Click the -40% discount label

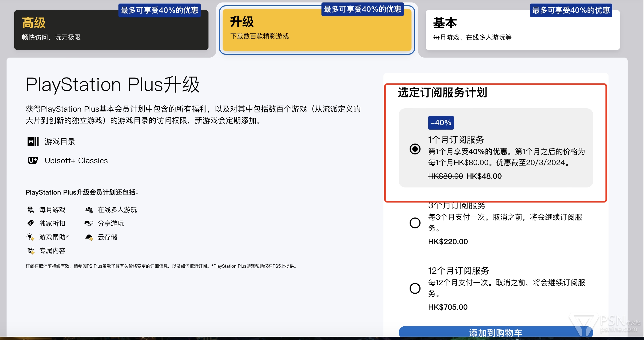441,123
